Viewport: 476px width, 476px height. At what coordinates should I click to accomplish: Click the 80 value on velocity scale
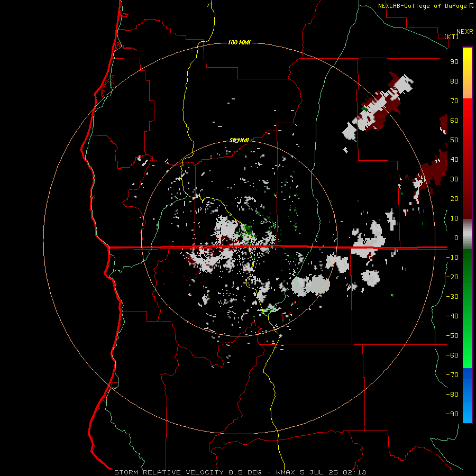tap(454, 81)
